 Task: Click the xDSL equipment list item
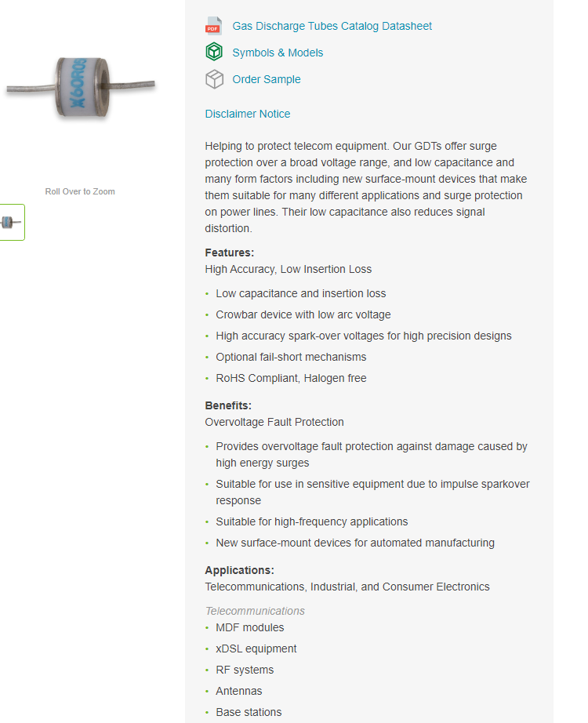tap(256, 649)
